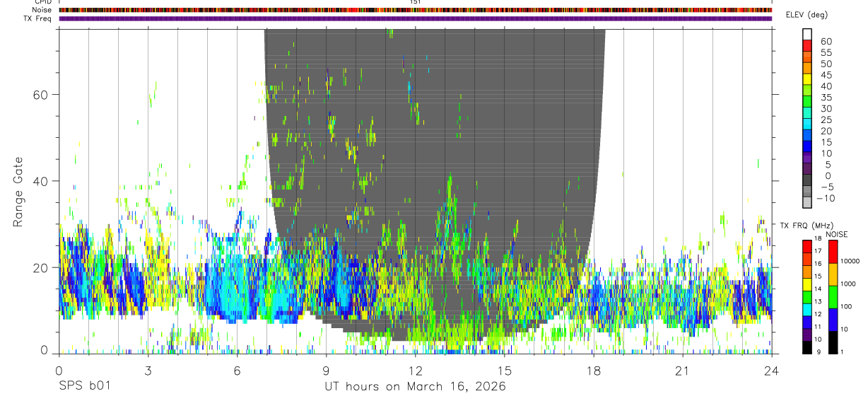
Task: Click the 'TX FRQ (MHz)' legend title
Action: 808,225
